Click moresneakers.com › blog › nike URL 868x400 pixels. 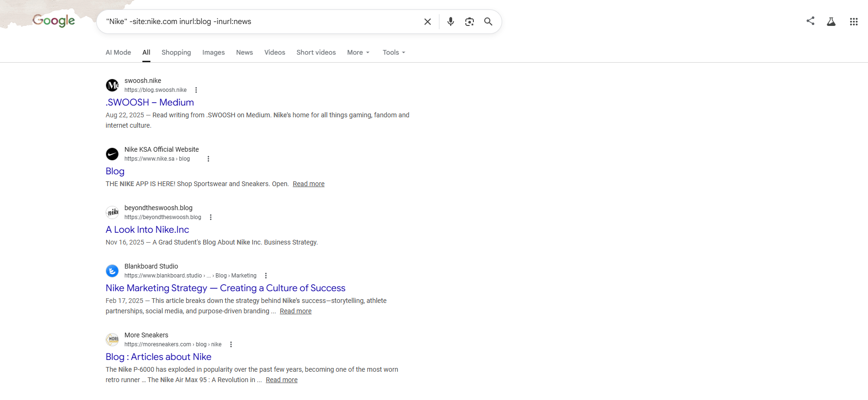(x=173, y=344)
